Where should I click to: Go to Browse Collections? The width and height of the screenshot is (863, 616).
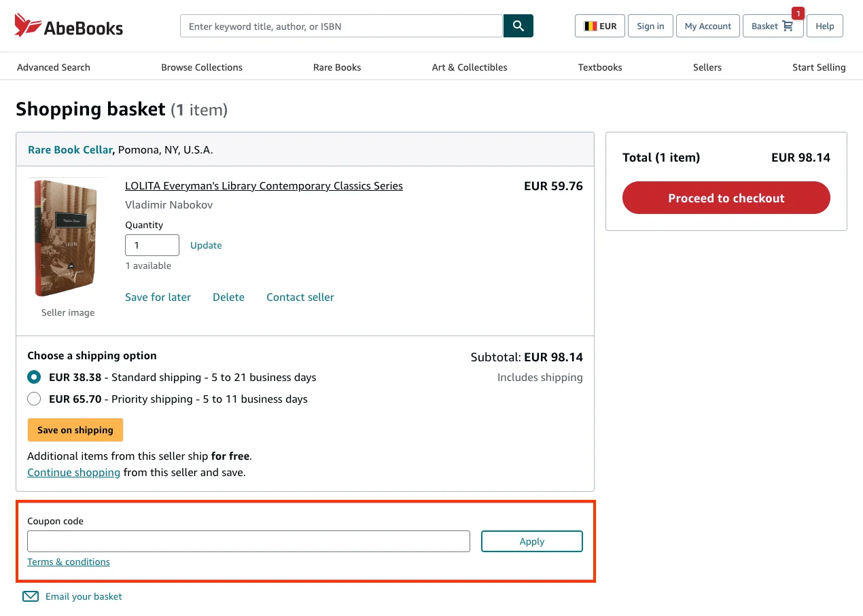pyautogui.click(x=202, y=67)
